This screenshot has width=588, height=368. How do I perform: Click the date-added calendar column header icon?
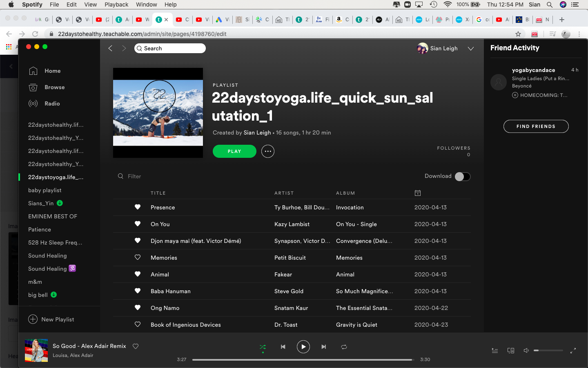point(418,193)
